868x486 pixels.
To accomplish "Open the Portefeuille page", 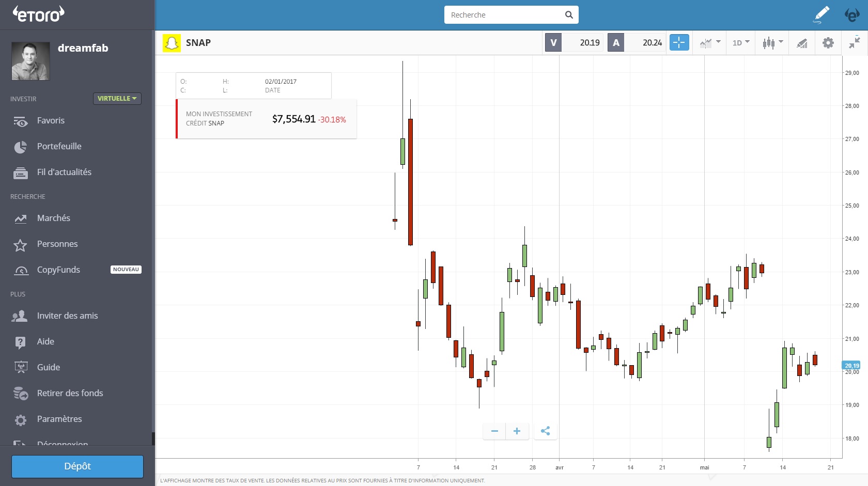I will point(59,146).
